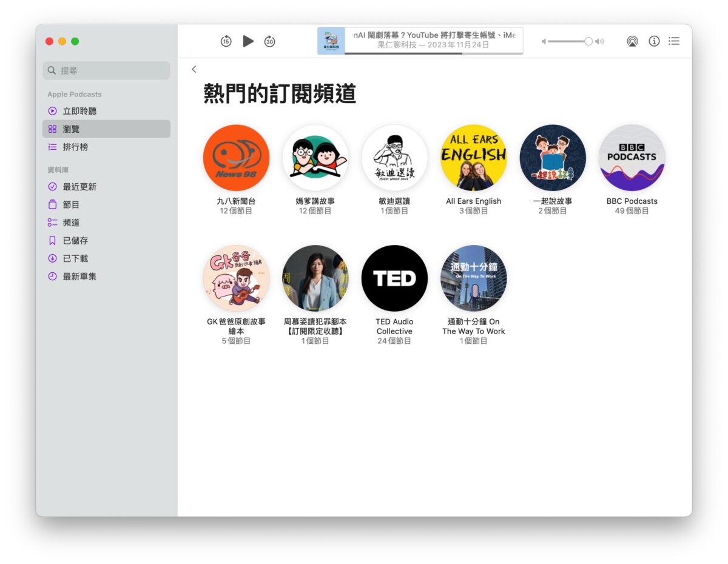728x564 pixels.
Task: Click the 一起說故事 channel title
Action: [553, 201]
